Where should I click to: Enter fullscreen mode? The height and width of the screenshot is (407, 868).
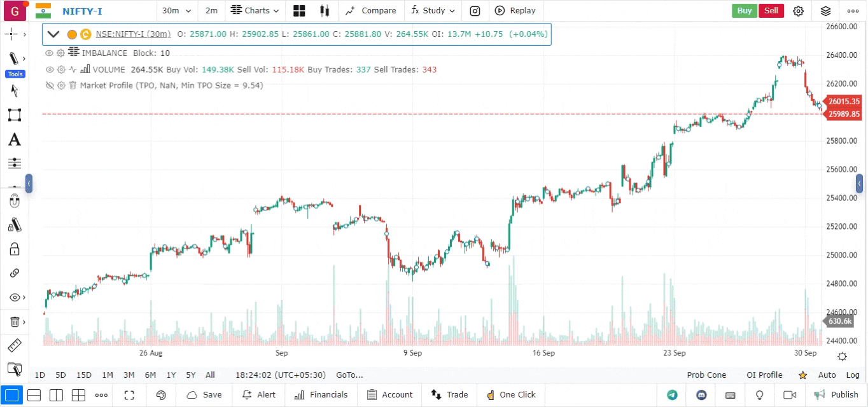pyautogui.click(x=129, y=395)
